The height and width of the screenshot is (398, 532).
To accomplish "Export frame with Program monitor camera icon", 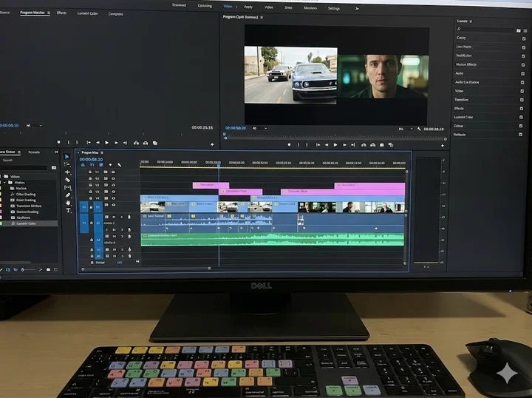I will [x=382, y=145].
